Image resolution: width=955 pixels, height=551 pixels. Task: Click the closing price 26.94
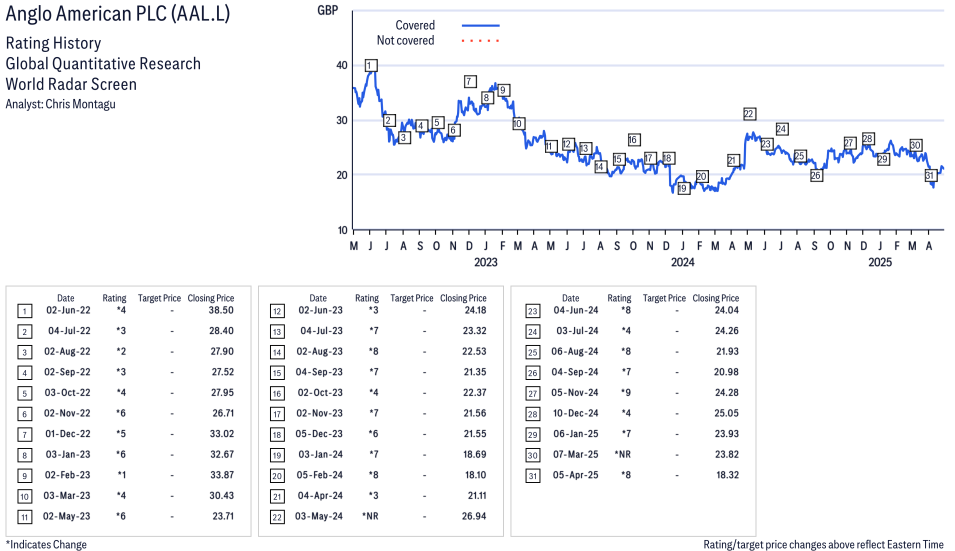click(474, 516)
